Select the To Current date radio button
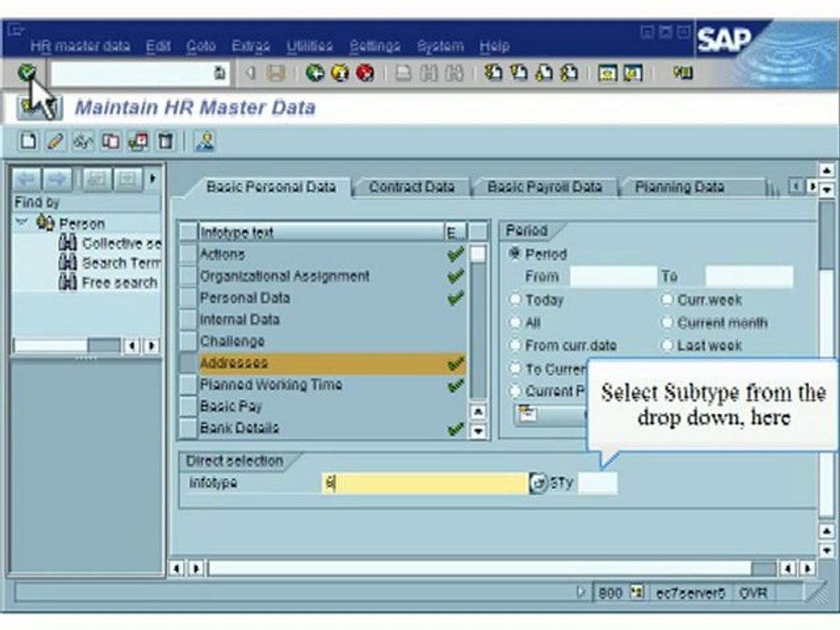Image resolution: width=840 pixels, height=630 pixels. click(x=514, y=368)
